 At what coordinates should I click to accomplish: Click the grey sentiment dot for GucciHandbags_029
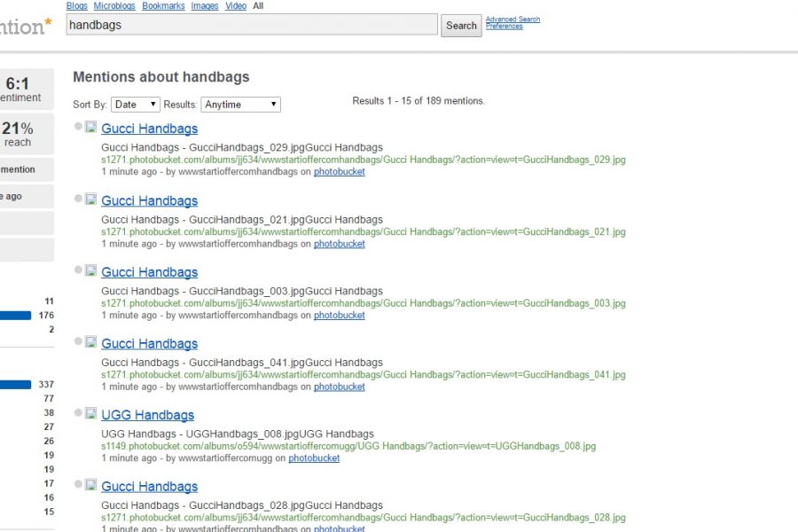78,126
